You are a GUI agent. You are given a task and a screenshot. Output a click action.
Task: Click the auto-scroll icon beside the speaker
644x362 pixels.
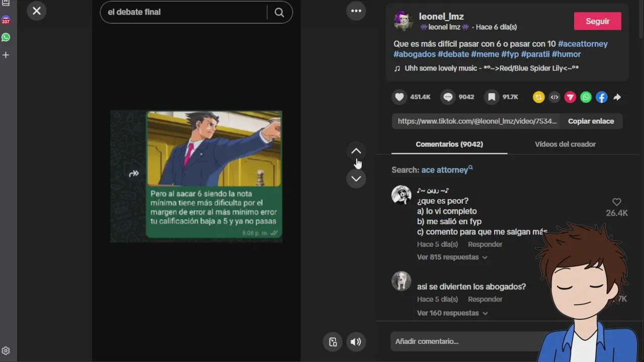click(333, 342)
